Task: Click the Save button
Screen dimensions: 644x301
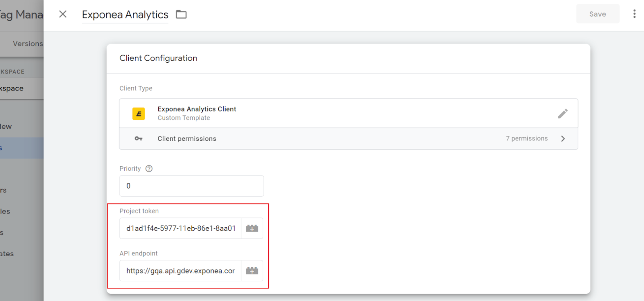Action: 598,14
